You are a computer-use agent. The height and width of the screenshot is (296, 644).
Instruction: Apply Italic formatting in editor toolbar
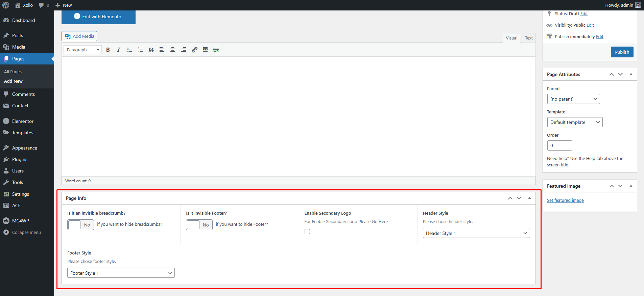coord(119,50)
